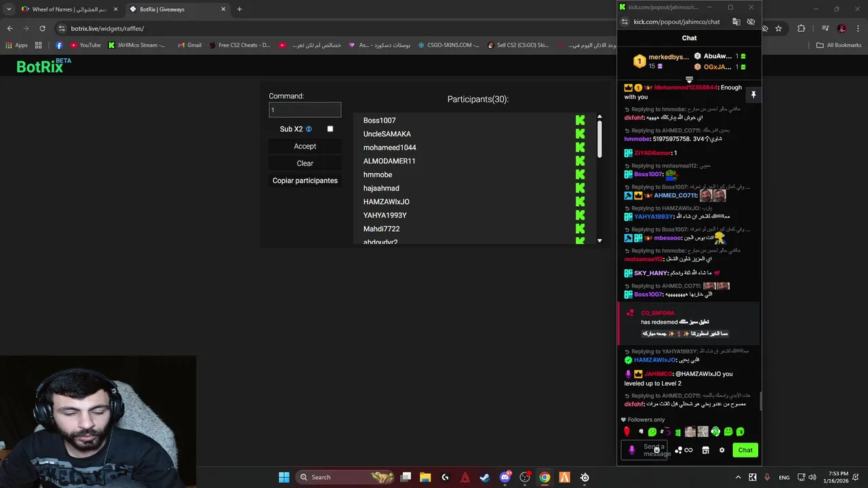Open the CSGO-SKINS.COM bookmark

click(x=448, y=45)
